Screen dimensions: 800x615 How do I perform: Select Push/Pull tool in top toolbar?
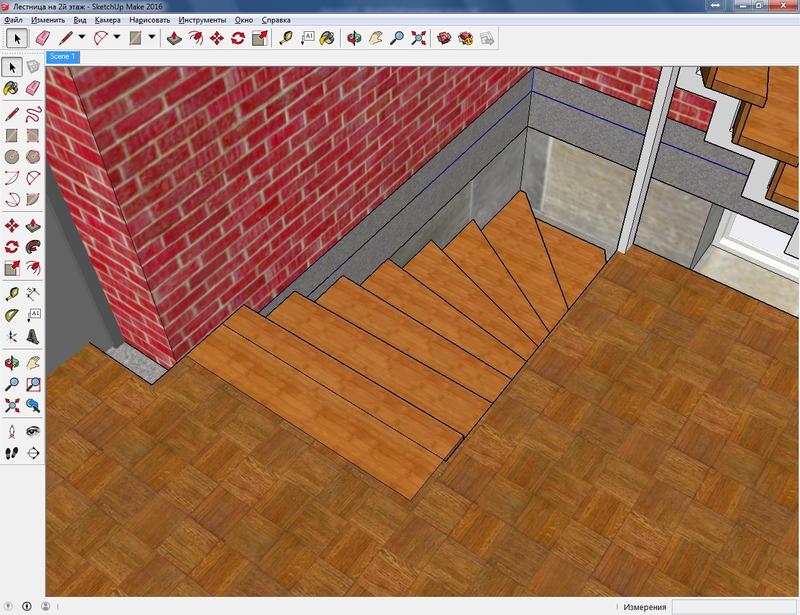(x=174, y=38)
